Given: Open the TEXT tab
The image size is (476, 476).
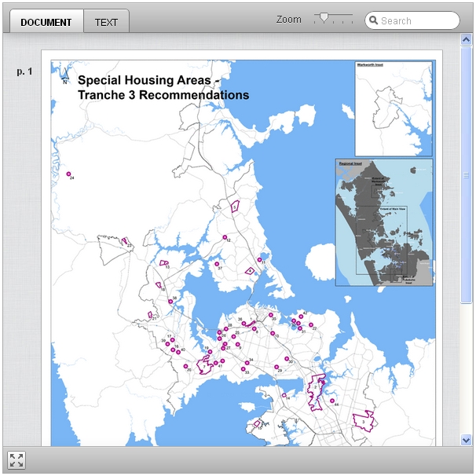Looking at the screenshot, I should coord(106,22).
